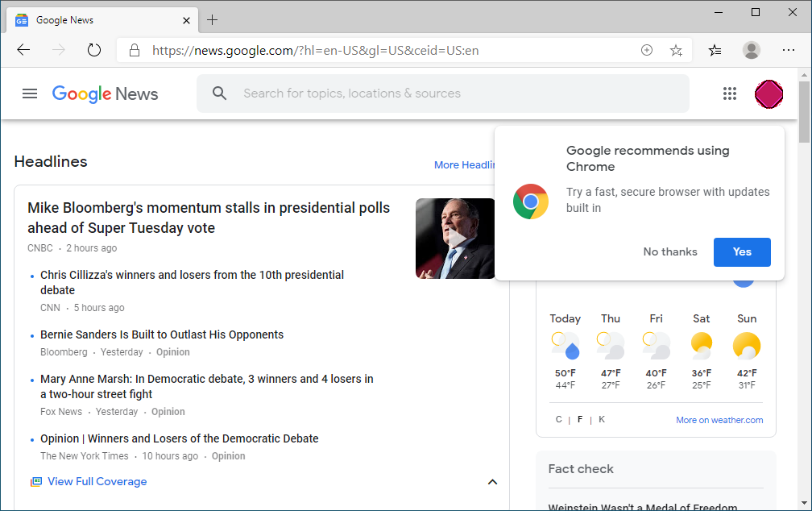View site info via the padlock icon
Viewport: 812px width, 511px height.
(x=135, y=50)
